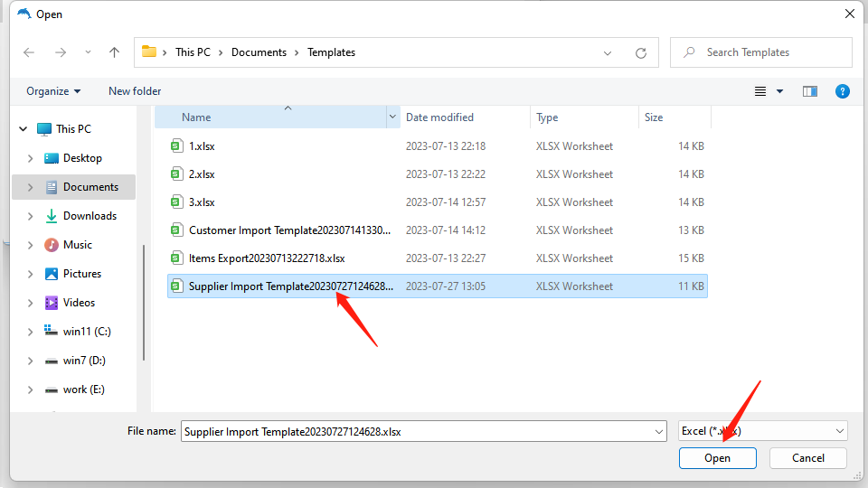
Task: Collapse the This PC tree node
Action: 23,129
